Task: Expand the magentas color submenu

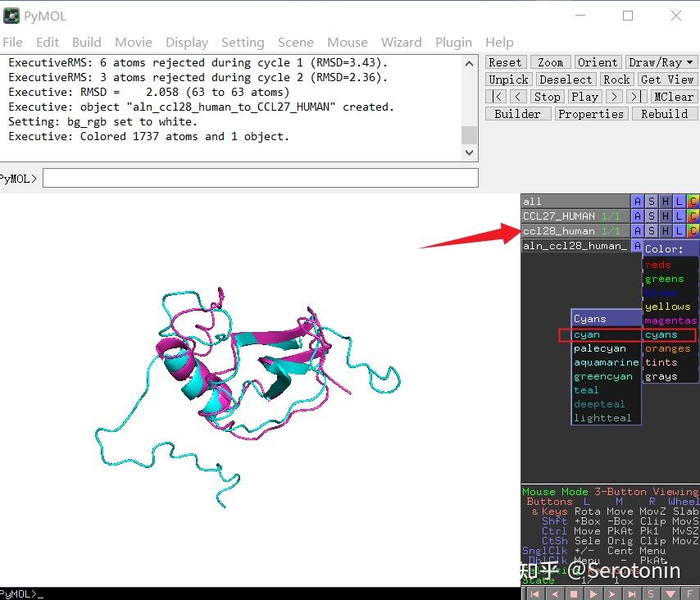Action: (x=670, y=320)
